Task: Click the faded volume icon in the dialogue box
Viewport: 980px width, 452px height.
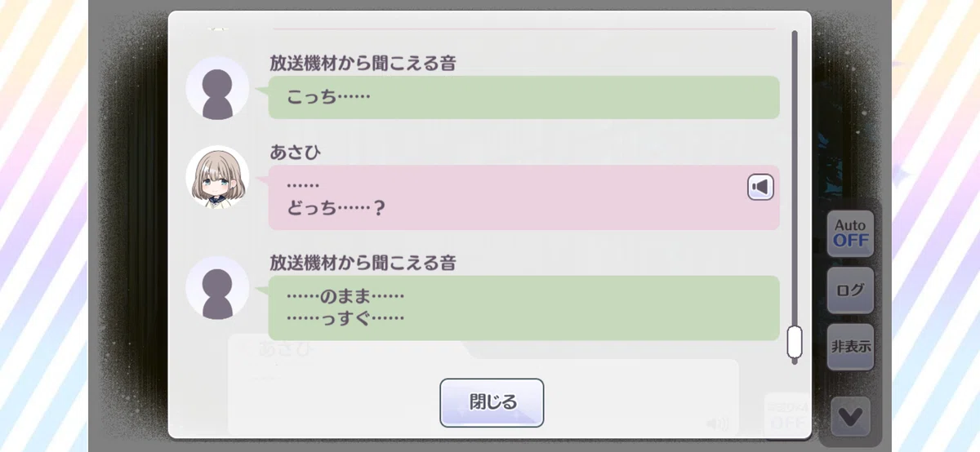Action: pos(717,423)
